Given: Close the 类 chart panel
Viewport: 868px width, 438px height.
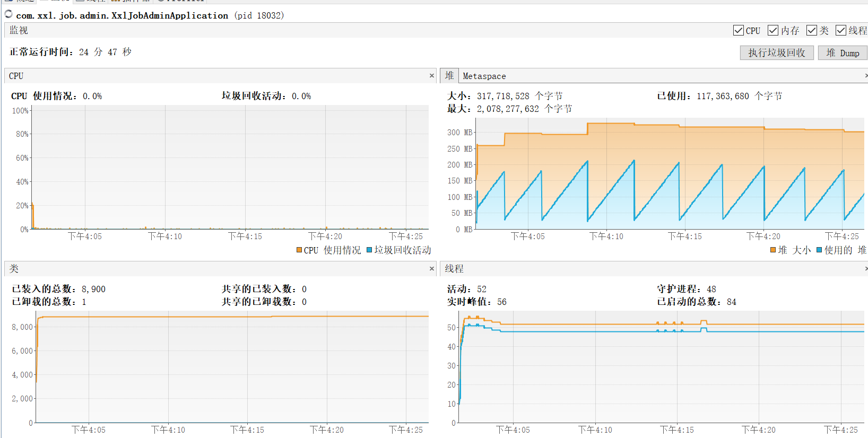Looking at the screenshot, I should pos(432,269).
